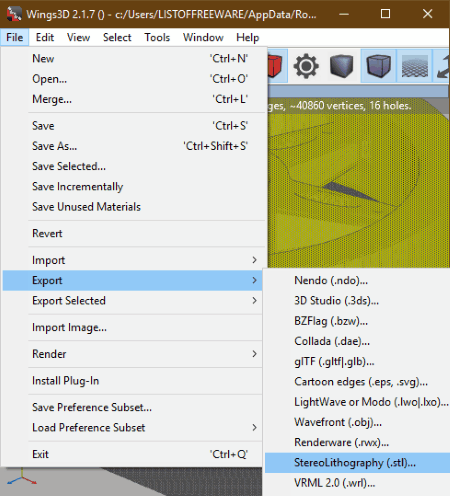This screenshot has width=450, height=496.
Task: Expand the Export submenu
Action: tap(133, 280)
